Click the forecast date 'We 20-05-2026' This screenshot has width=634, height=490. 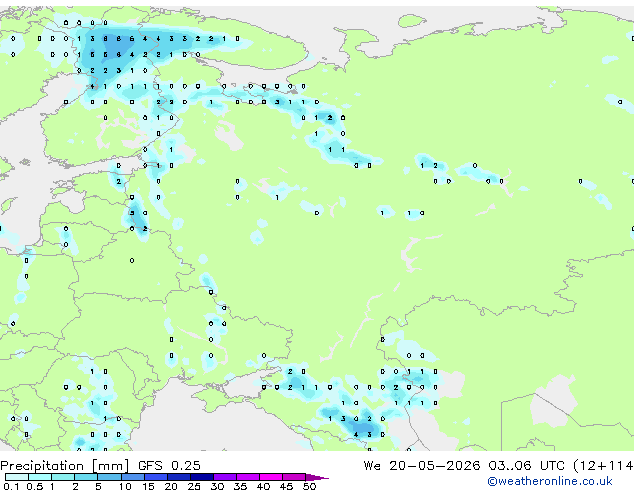point(422,466)
